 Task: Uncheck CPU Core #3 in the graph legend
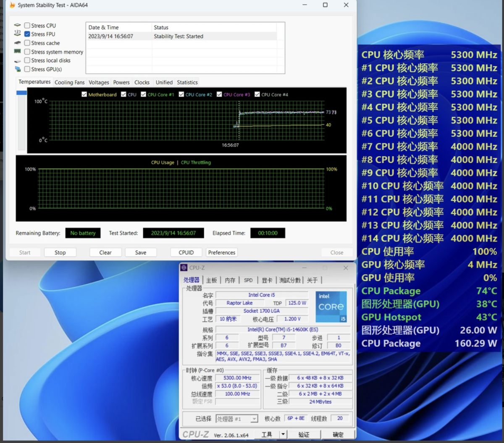219,94
